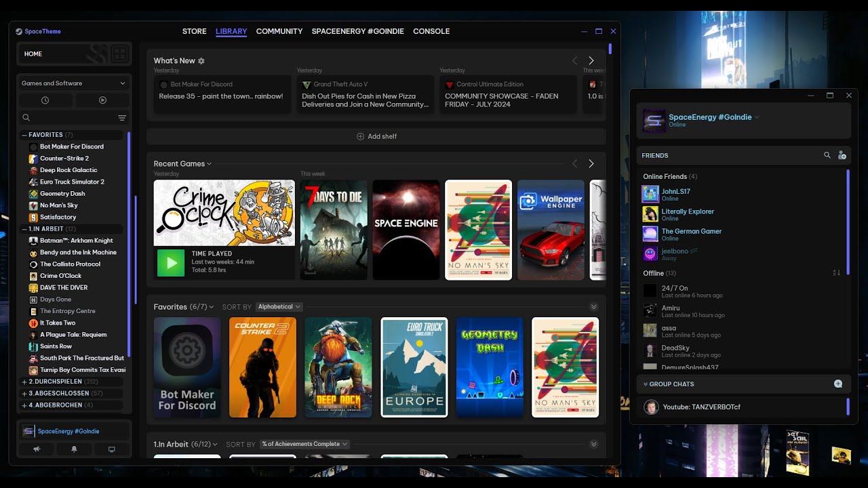The height and width of the screenshot is (488, 868).
Task: Click Crime O'Clock banner in Recent Games
Action: point(224,213)
